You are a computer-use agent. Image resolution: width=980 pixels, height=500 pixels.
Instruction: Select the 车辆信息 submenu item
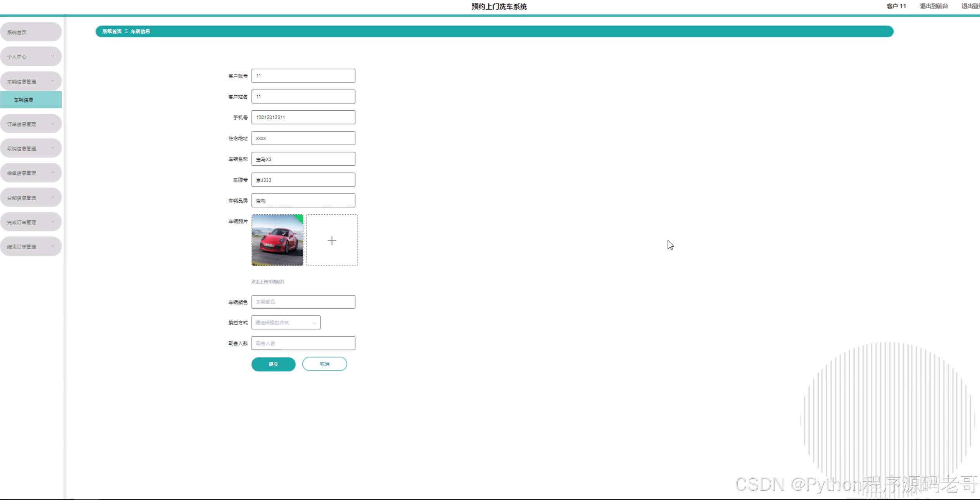tap(31, 100)
